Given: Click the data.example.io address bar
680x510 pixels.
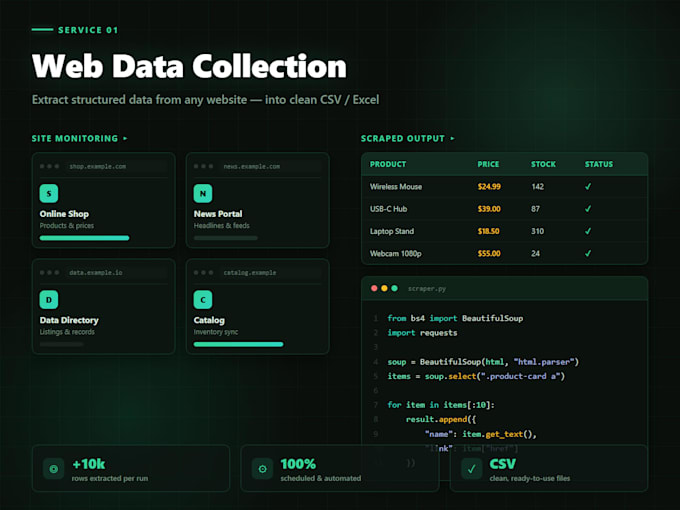Looking at the screenshot, I should click(x=116, y=273).
